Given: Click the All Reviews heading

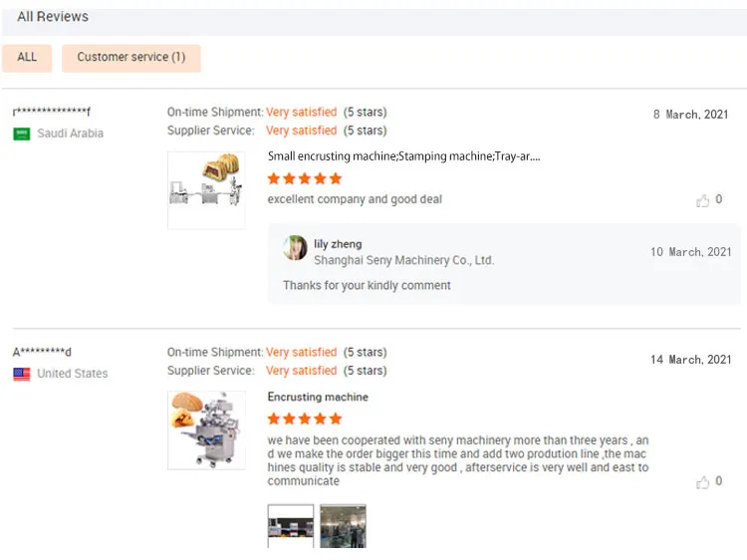Looking at the screenshot, I should [x=53, y=17].
